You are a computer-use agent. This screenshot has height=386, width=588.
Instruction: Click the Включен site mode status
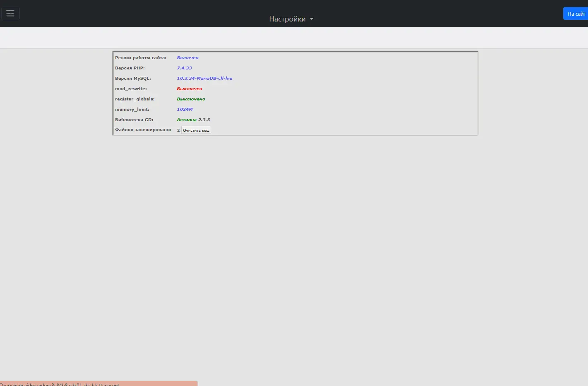coord(187,58)
